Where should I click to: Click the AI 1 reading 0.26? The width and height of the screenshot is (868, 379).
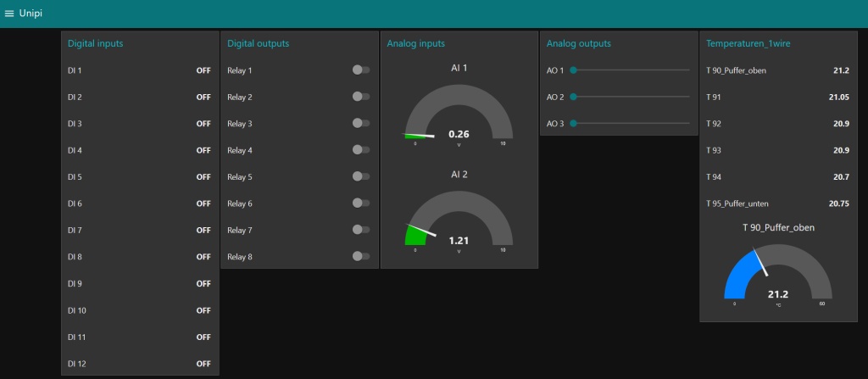(x=459, y=134)
